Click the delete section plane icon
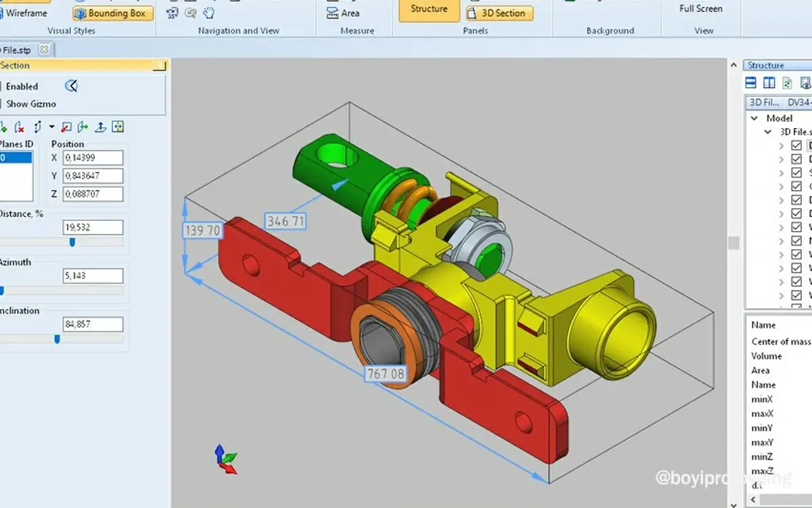Viewport: 812px width, 508px height. [x=20, y=127]
